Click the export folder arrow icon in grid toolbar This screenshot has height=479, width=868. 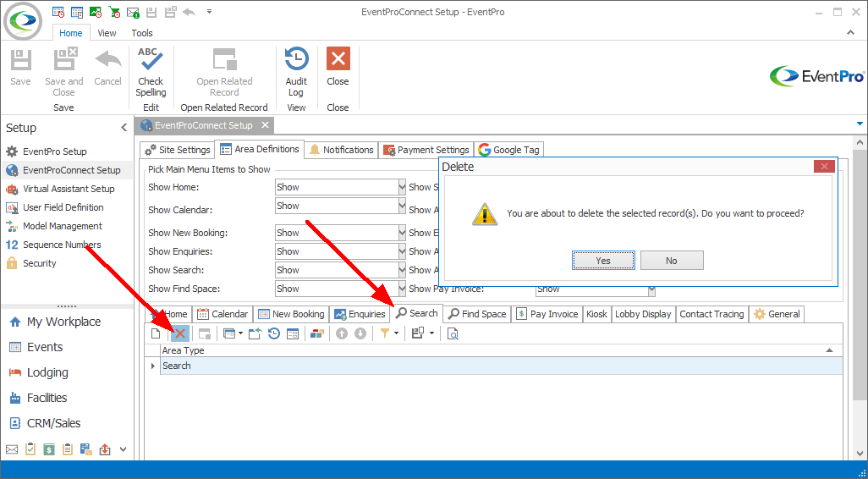pyautogui.click(x=255, y=333)
